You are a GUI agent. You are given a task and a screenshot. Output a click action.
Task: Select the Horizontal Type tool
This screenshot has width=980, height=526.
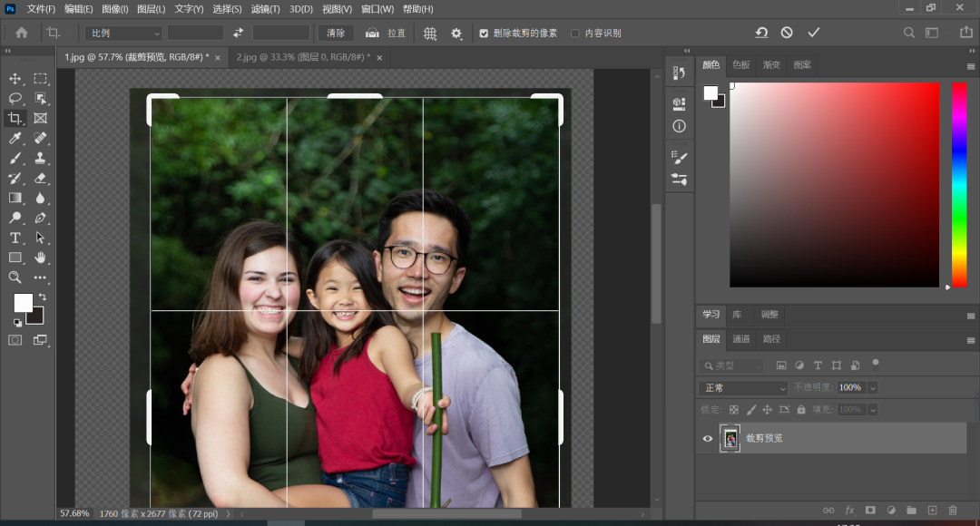point(15,238)
